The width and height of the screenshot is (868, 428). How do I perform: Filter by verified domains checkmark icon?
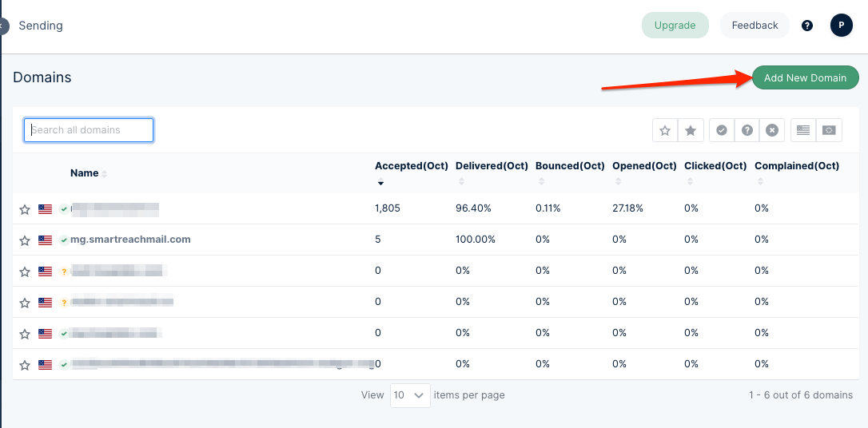[722, 130]
